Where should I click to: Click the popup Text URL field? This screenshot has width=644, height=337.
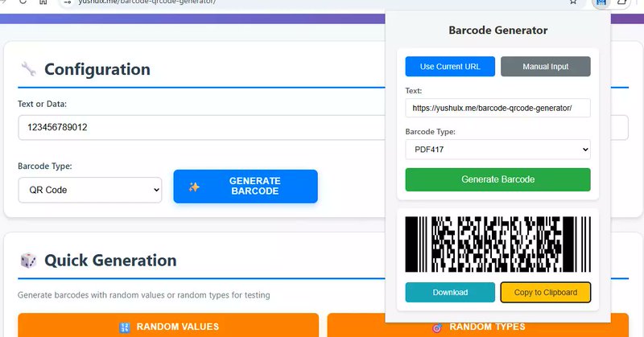tap(497, 108)
